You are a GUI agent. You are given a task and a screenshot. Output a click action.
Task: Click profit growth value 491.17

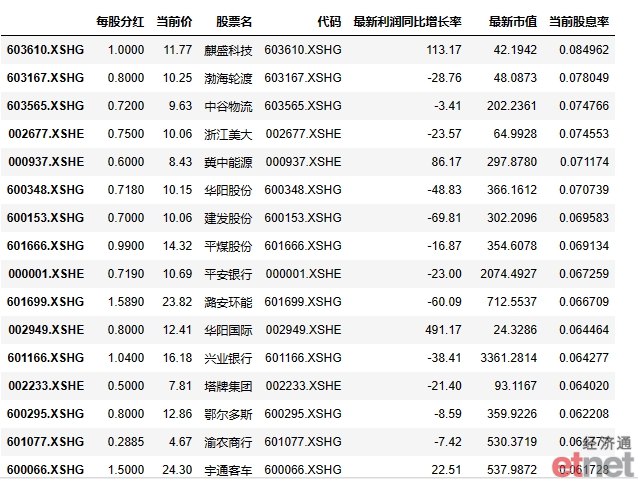coord(444,330)
